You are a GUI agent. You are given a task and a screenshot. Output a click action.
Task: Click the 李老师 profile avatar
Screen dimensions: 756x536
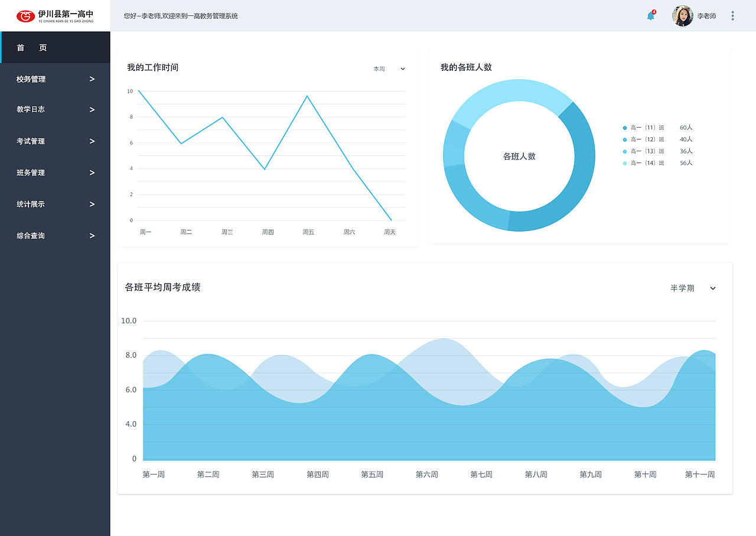pos(682,16)
